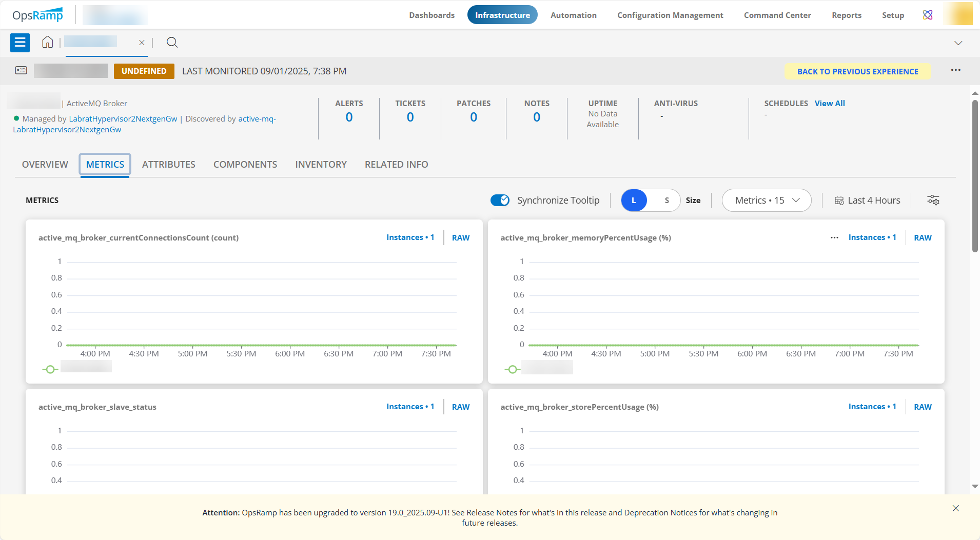The image size is (980, 540).
Task: Switch to the INVENTORY tab
Action: point(321,165)
